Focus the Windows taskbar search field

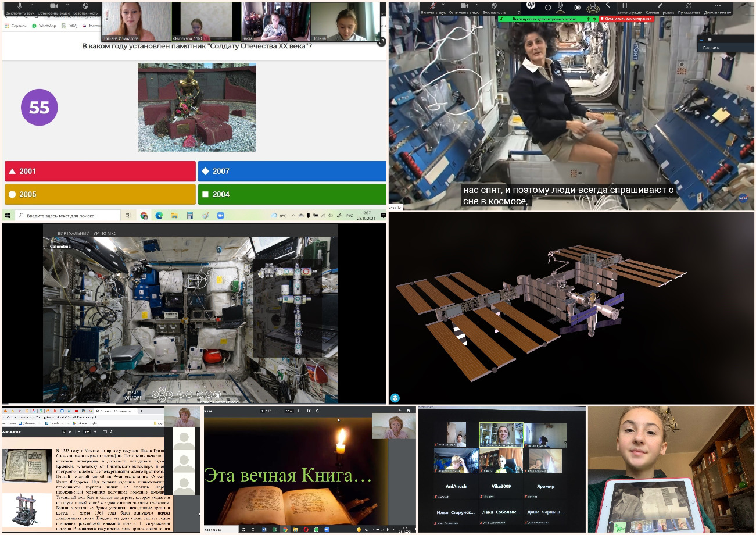click(x=67, y=215)
